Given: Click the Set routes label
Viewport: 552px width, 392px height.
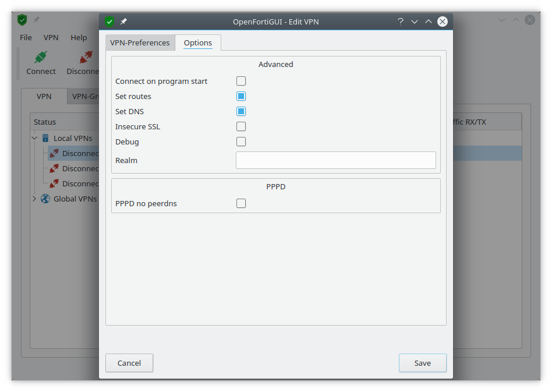Looking at the screenshot, I should (x=133, y=96).
